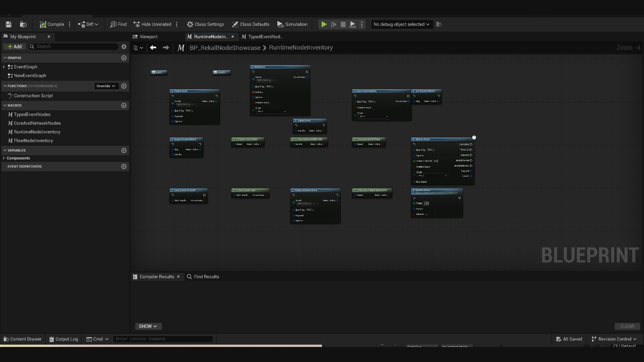This screenshot has height=362, width=644.
Task: Open the SHOW filter dropdown
Action: pyautogui.click(x=148, y=326)
